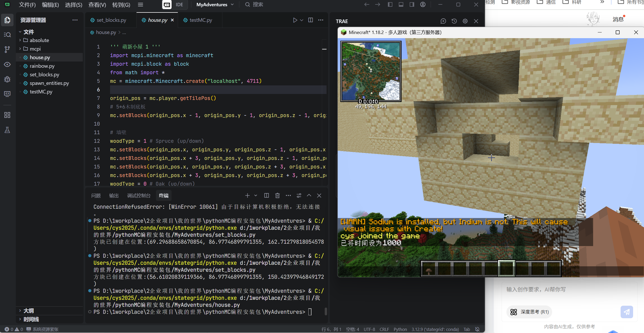Click 空格: 4 indentation setting
This screenshot has width=644, height=333.
[x=352, y=329]
